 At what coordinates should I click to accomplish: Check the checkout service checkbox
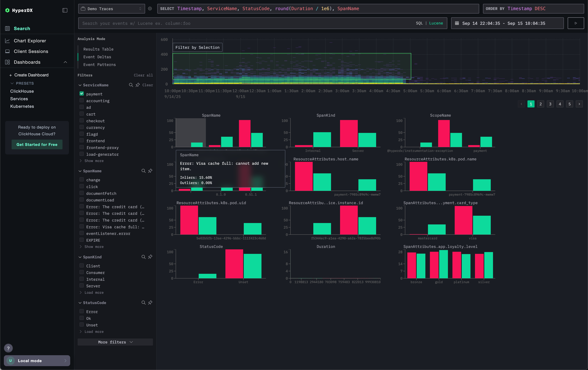[82, 121]
